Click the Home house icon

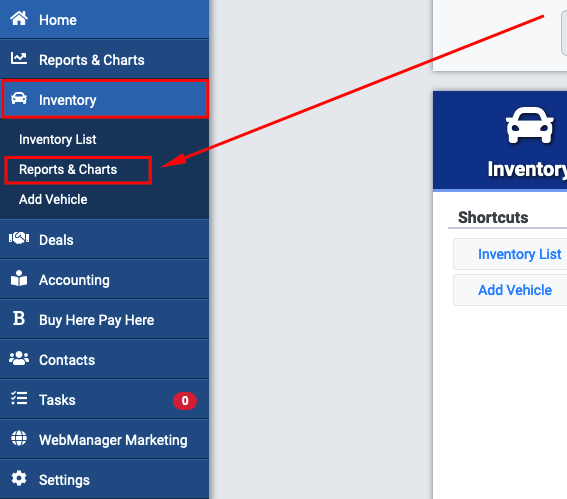pos(19,18)
